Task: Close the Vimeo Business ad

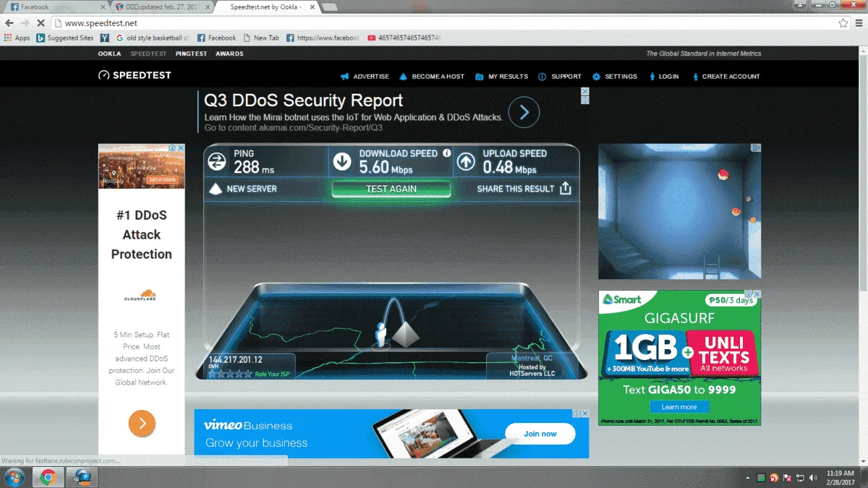Action: coord(584,414)
